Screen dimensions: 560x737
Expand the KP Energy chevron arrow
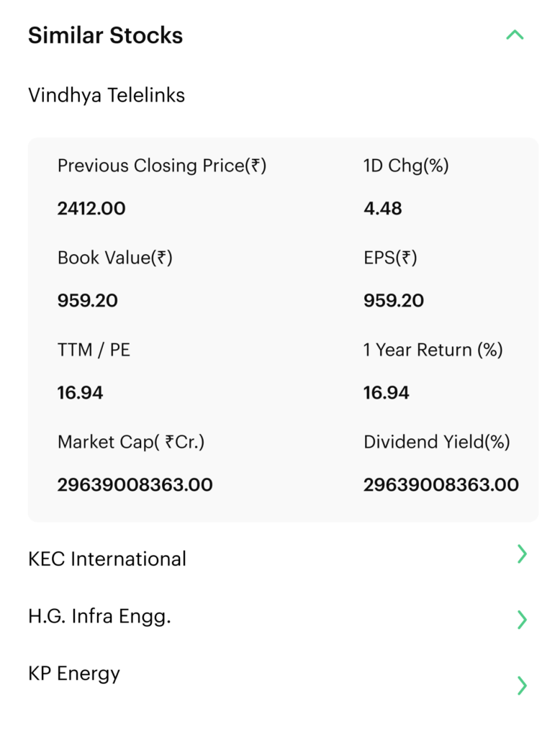pos(523,685)
